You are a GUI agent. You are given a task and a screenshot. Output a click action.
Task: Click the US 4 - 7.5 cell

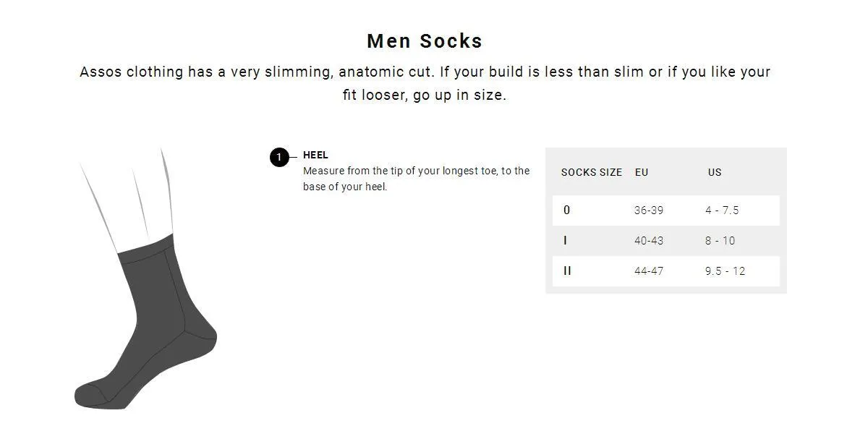point(722,210)
